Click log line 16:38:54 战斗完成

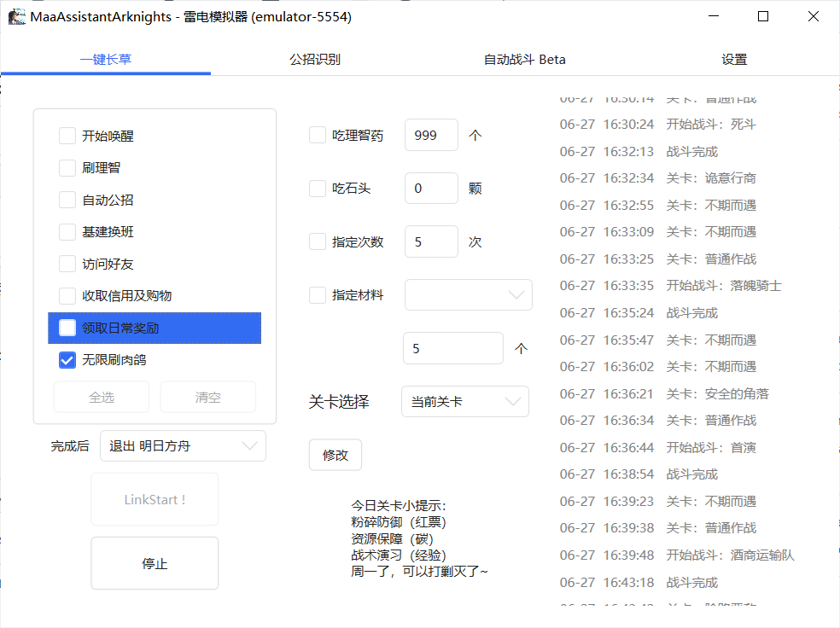pyautogui.click(x=639, y=474)
